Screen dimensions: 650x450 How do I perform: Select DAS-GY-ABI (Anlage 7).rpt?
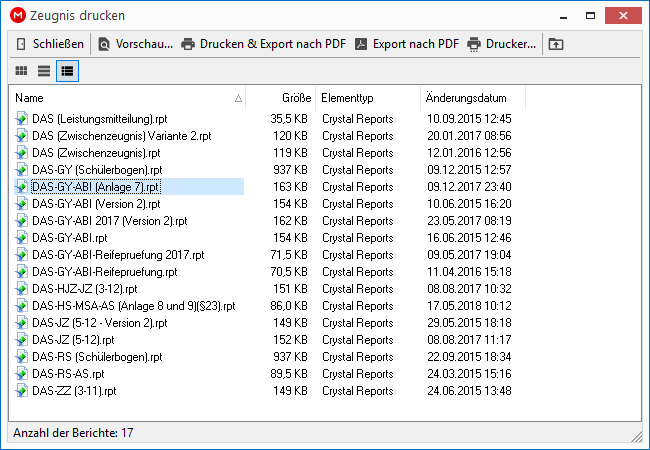96,187
